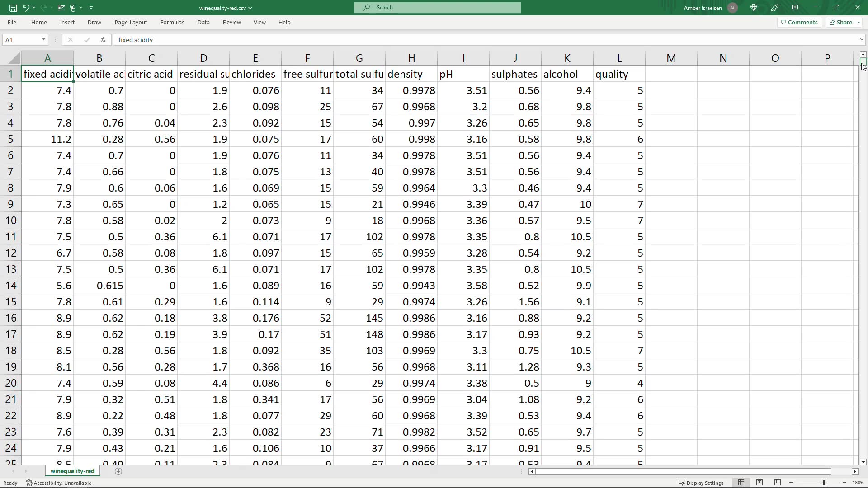The height and width of the screenshot is (488, 868).
Task: Open Ribbon Display Options icon
Action: pyautogui.click(x=795, y=8)
